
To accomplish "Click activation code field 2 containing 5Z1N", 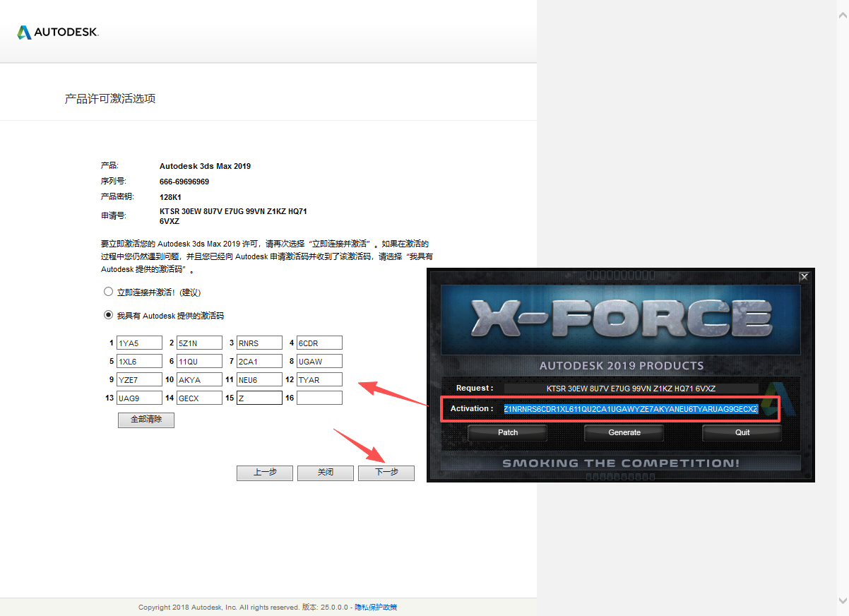I will pyautogui.click(x=200, y=343).
